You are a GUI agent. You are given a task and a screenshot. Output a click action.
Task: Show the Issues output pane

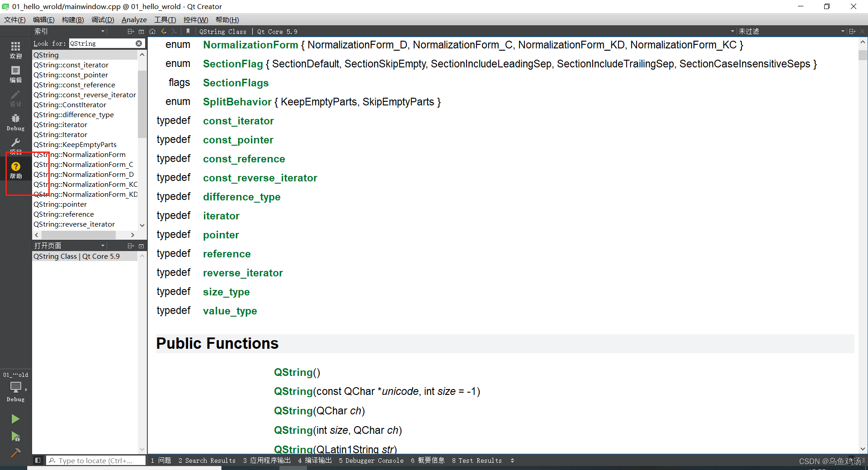point(161,461)
